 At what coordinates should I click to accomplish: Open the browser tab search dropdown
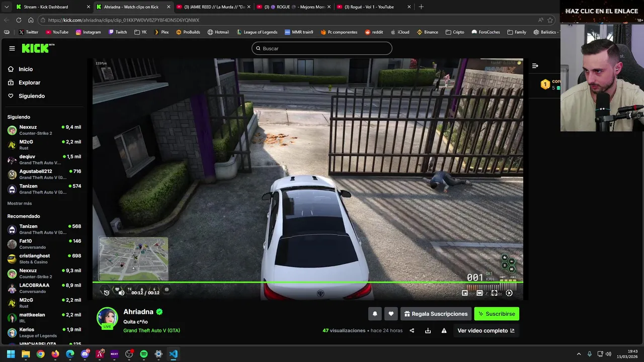(x=6, y=7)
